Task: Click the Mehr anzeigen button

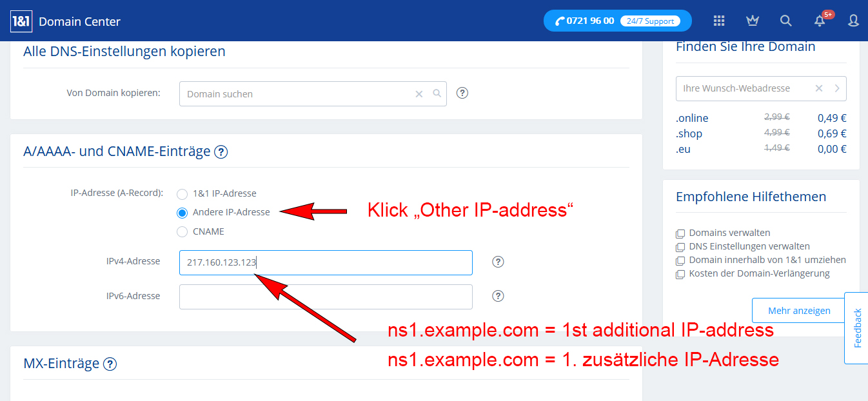Action: click(799, 311)
